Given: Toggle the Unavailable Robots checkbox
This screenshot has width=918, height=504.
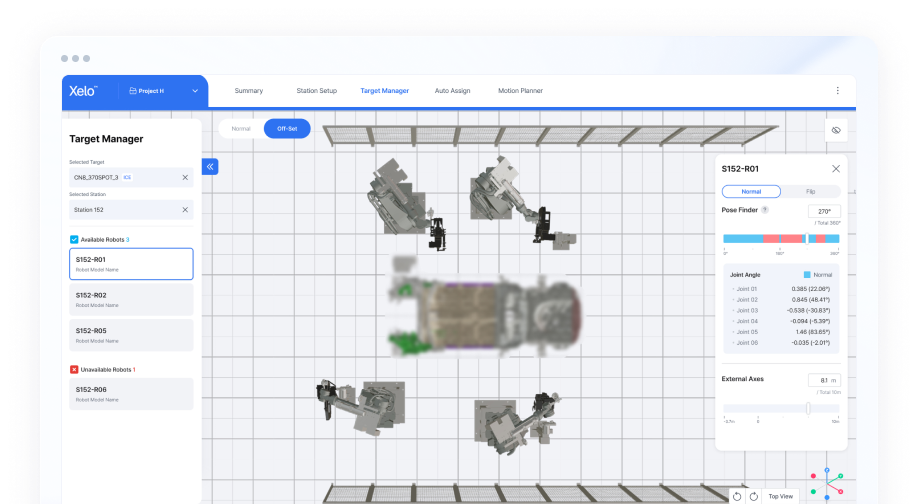Looking at the screenshot, I should tap(74, 369).
